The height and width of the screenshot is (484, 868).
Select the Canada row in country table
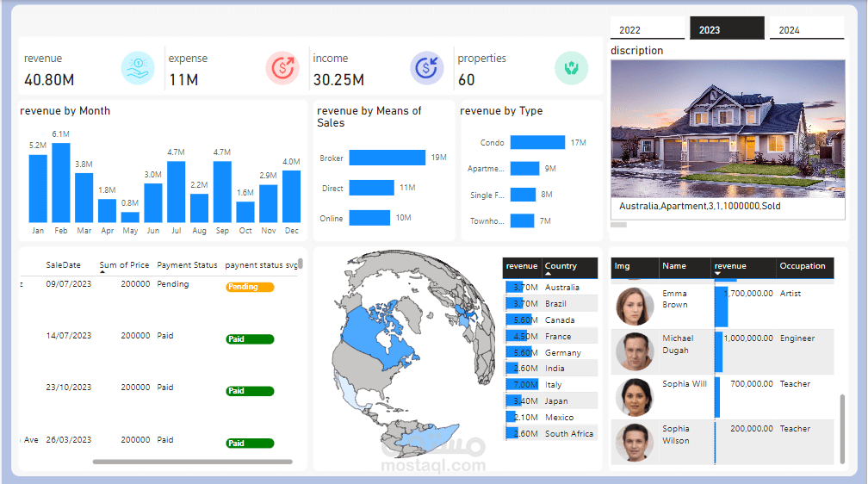point(550,320)
